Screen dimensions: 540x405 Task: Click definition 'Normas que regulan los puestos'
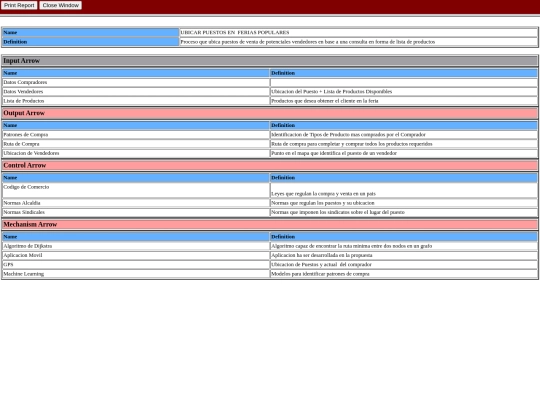click(x=323, y=203)
